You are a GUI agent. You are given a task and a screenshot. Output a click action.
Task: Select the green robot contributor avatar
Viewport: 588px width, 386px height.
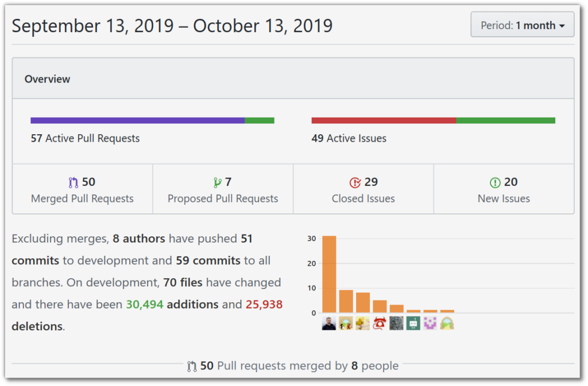coord(413,323)
